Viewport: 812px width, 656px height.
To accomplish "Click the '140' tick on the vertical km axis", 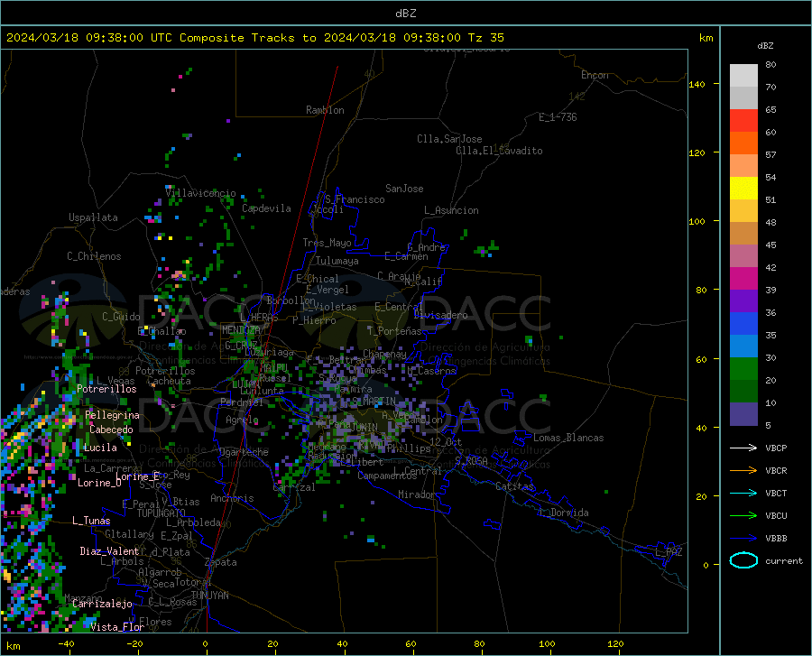I will click(x=697, y=84).
